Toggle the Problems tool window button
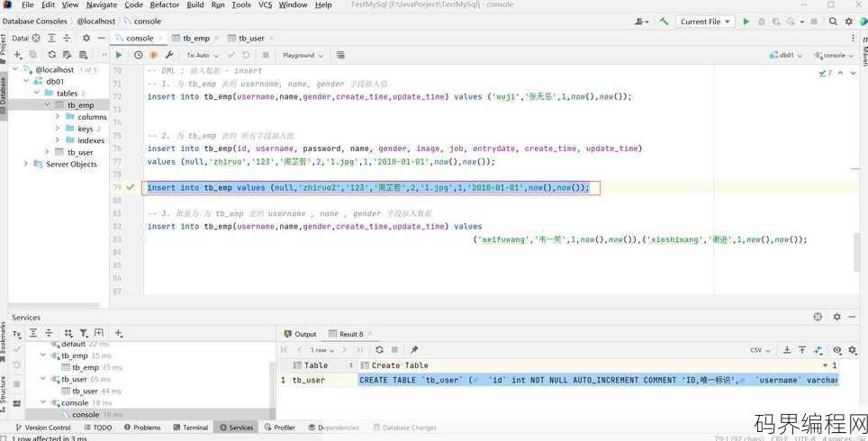 pyautogui.click(x=142, y=427)
